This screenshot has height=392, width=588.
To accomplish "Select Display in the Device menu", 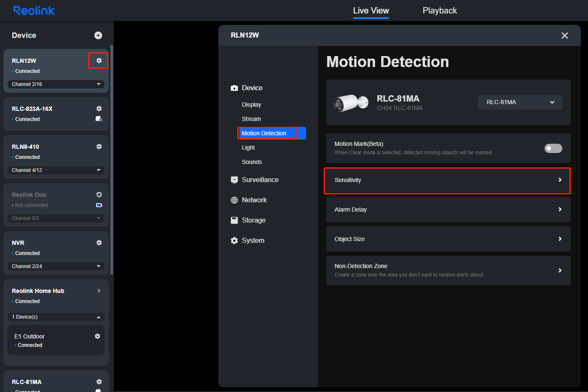I will (x=252, y=105).
